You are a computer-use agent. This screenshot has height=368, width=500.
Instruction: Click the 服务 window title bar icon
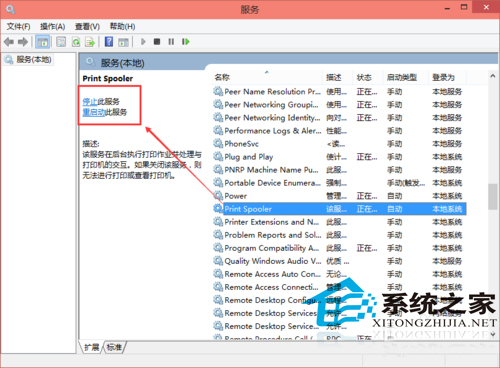click(10, 10)
